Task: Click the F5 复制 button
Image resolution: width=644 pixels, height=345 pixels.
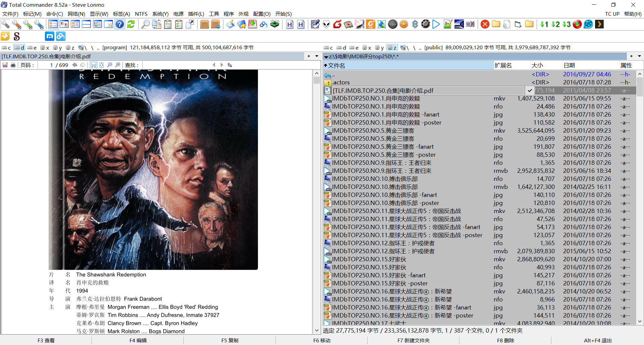Action: [230, 340]
